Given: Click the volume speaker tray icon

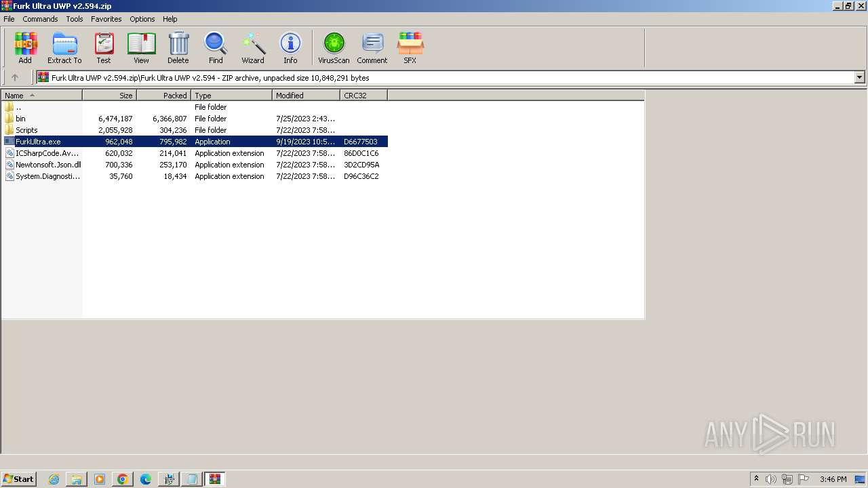Looking at the screenshot, I should click(x=771, y=479).
